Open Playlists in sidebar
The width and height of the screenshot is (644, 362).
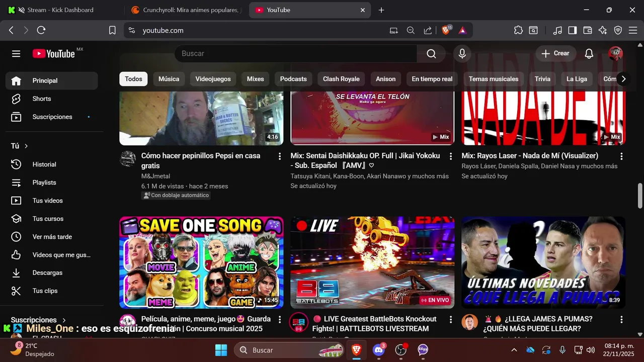coord(51,183)
